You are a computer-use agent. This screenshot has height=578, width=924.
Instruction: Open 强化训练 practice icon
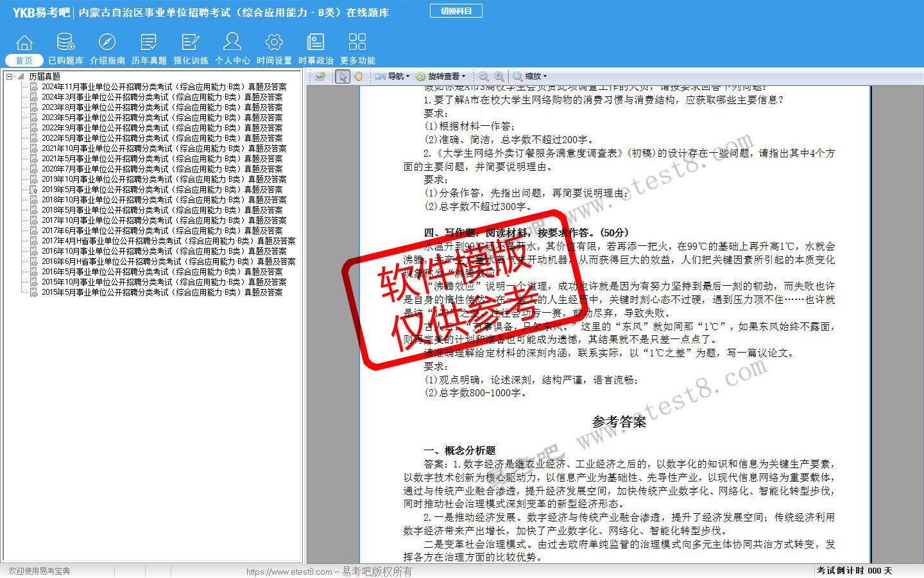click(191, 42)
